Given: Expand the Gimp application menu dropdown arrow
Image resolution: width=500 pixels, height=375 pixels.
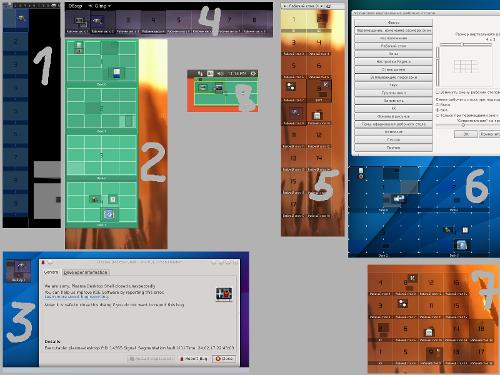Looking at the screenshot, I should tap(109, 6).
